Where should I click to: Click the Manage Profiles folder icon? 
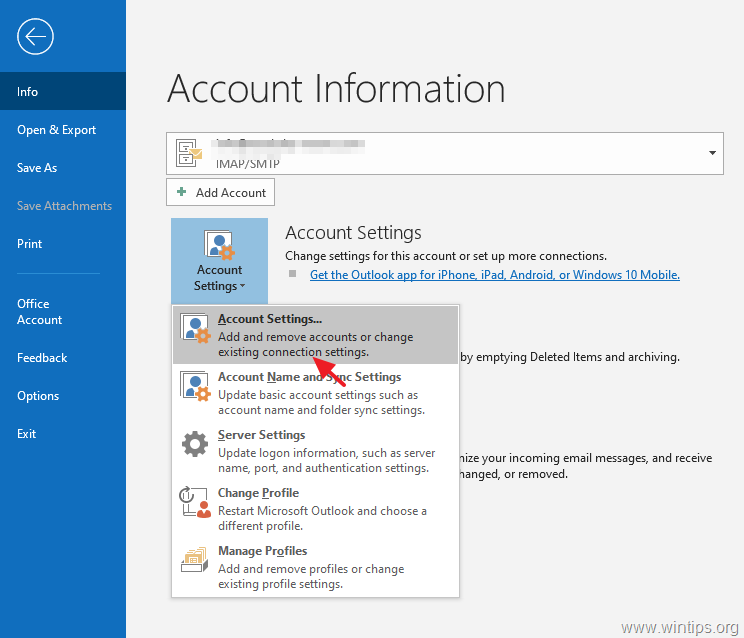(195, 559)
